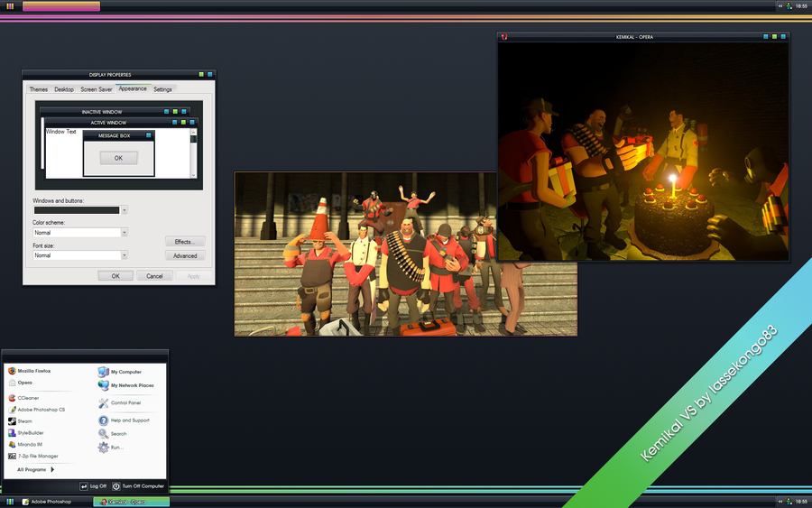Click the Opera logo in Kemikal window titlebar
Screen dimensions: 812x508
pos(503,37)
